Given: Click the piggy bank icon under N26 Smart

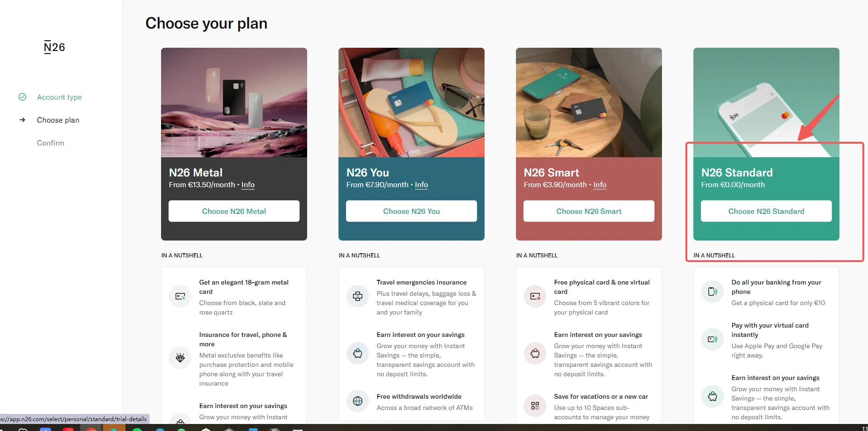Looking at the screenshot, I should tap(535, 353).
